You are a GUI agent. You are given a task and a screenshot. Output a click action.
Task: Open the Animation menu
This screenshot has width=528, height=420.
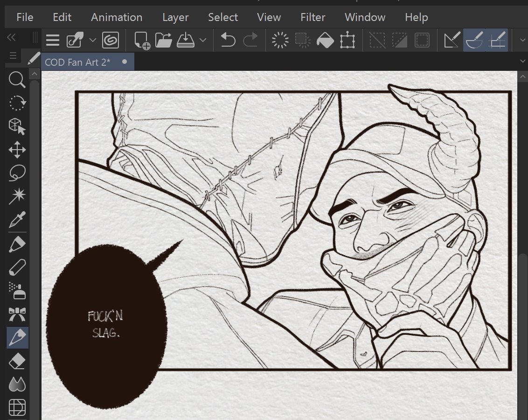[x=117, y=17]
